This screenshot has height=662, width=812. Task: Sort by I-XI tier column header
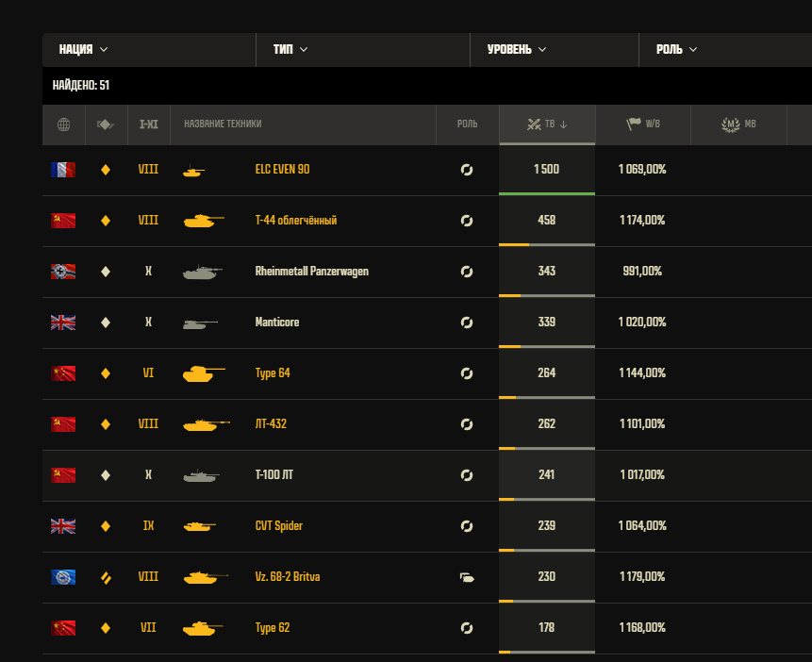(x=149, y=124)
